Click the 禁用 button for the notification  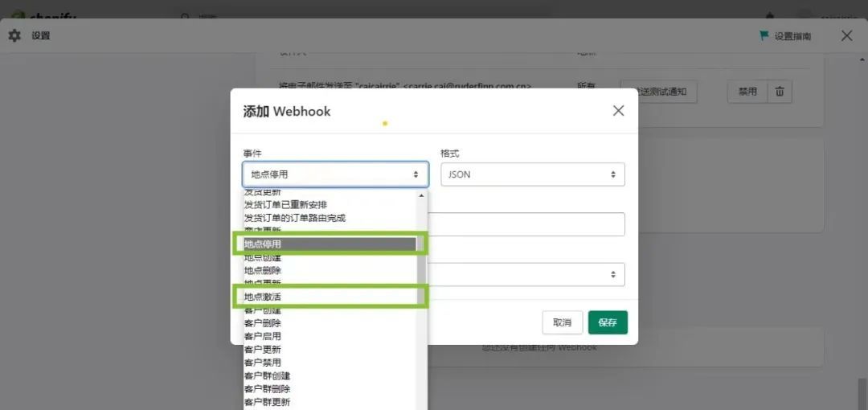click(747, 92)
